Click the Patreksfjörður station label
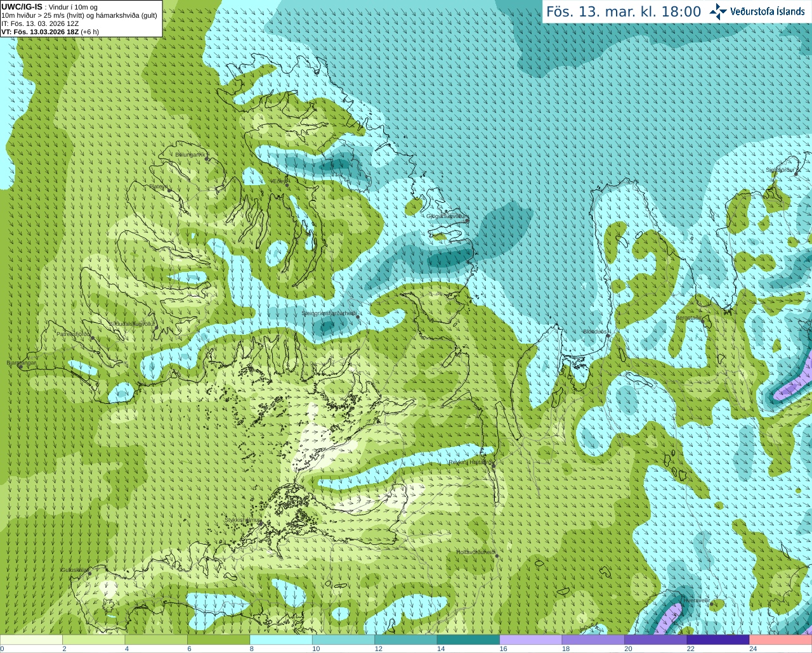This screenshot has width=812, height=653. pyautogui.click(x=74, y=333)
